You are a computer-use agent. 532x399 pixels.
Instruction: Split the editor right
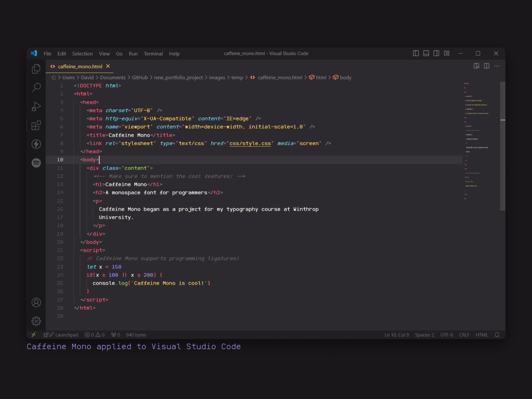(x=486, y=66)
